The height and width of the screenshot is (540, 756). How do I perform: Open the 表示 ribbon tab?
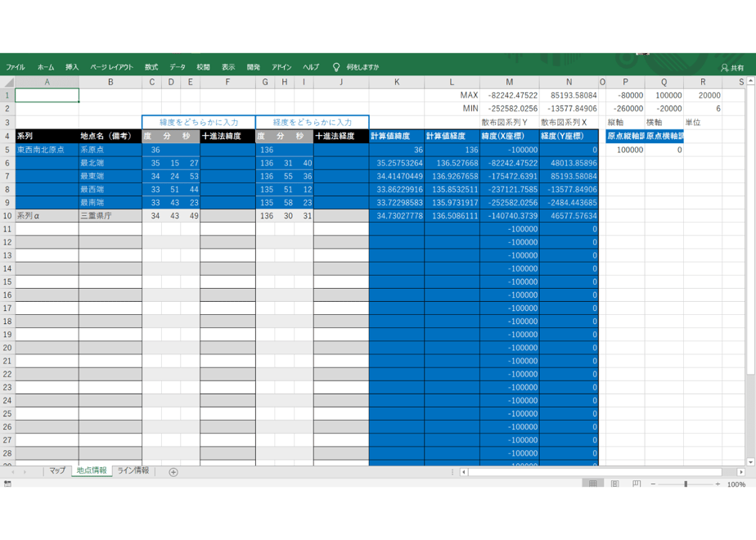(228, 67)
